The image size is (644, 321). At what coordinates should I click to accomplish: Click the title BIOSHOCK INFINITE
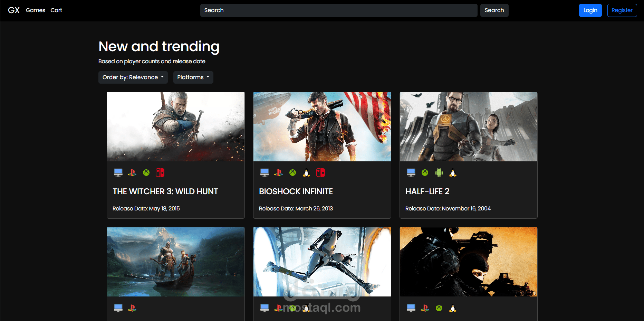coord(296,191)
